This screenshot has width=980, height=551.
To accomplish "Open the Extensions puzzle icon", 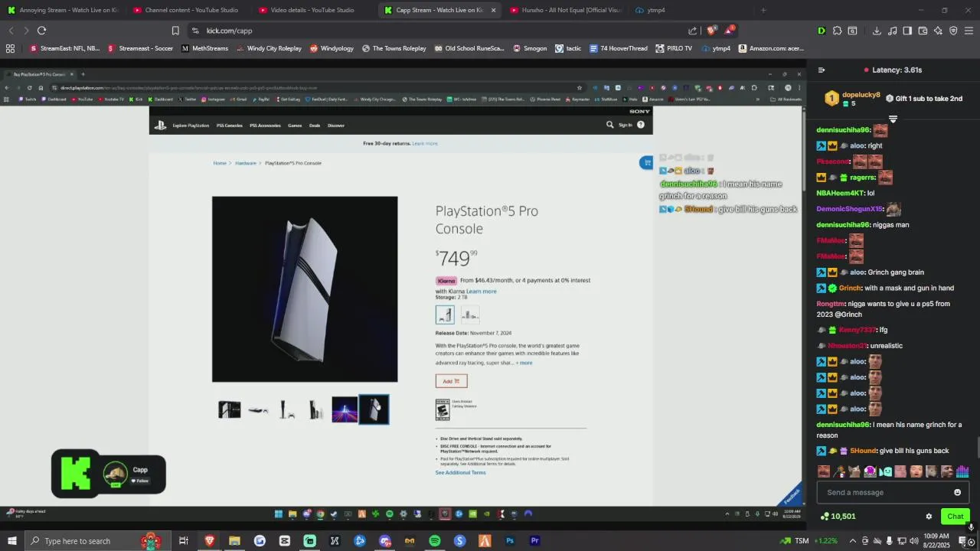I will (x=837, y=31).
